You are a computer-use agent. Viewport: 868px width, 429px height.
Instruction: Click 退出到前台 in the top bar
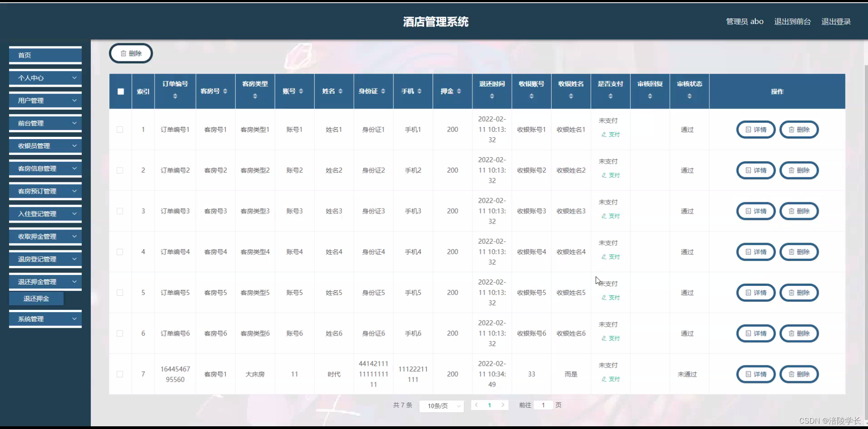792,21
